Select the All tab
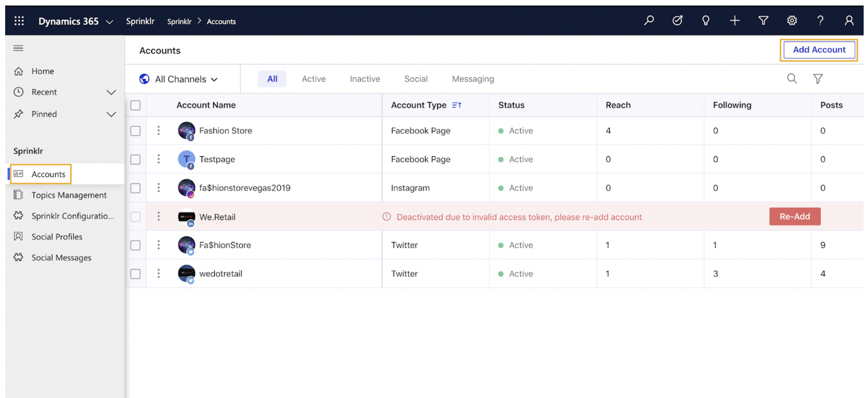Screen dimensions: 868x398 tap(272, 79)
